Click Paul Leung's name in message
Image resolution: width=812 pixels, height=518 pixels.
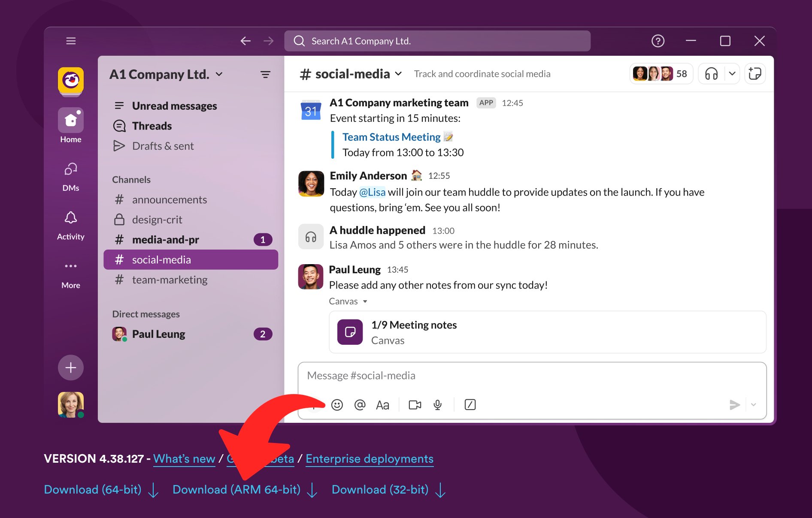point(354,269)
